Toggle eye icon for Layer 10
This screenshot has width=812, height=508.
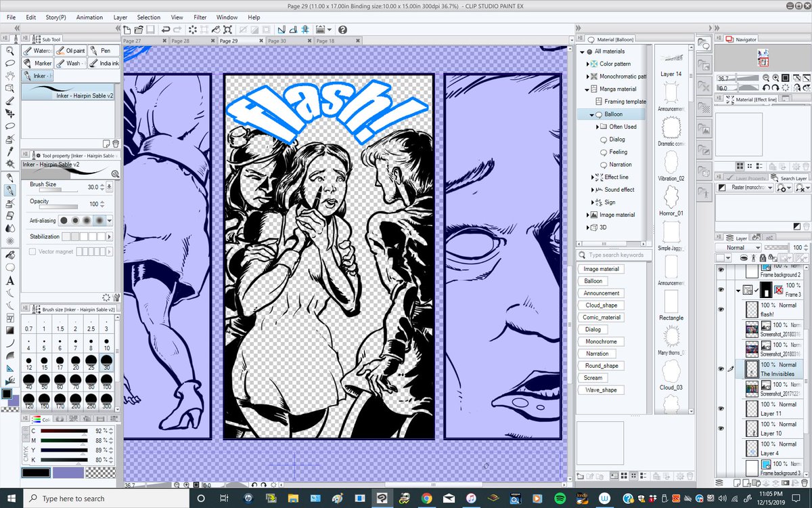(x=721, y=429)
